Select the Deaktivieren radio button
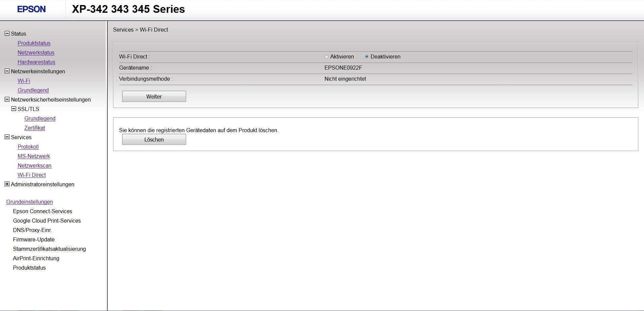The image size is (644, 311). tap(367, 57)
